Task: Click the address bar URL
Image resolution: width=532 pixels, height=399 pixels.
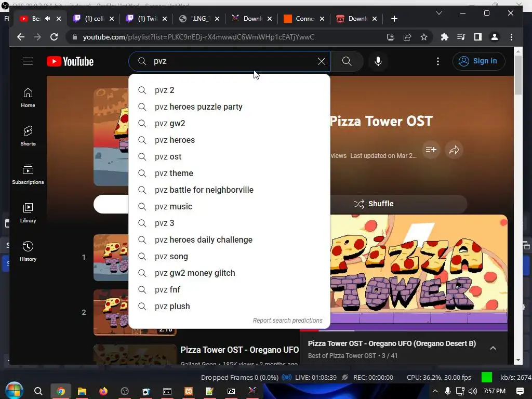Action: tap(198, 37)
